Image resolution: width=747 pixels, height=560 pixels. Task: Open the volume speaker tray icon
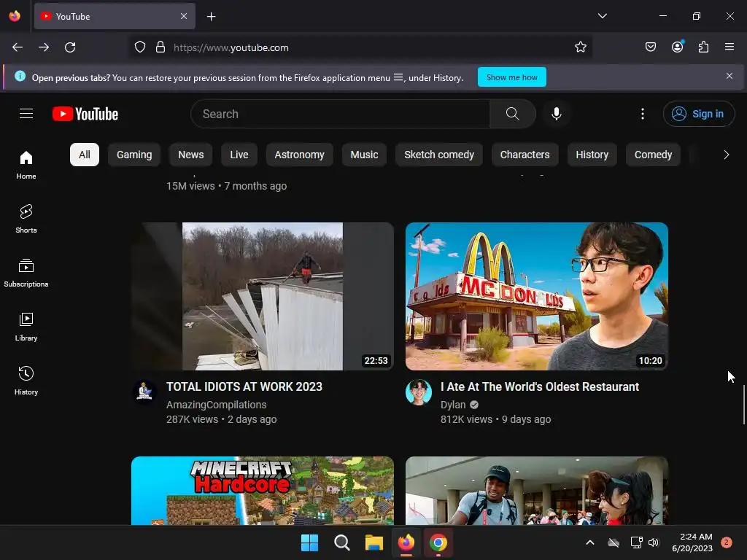(x=654, y=542)
